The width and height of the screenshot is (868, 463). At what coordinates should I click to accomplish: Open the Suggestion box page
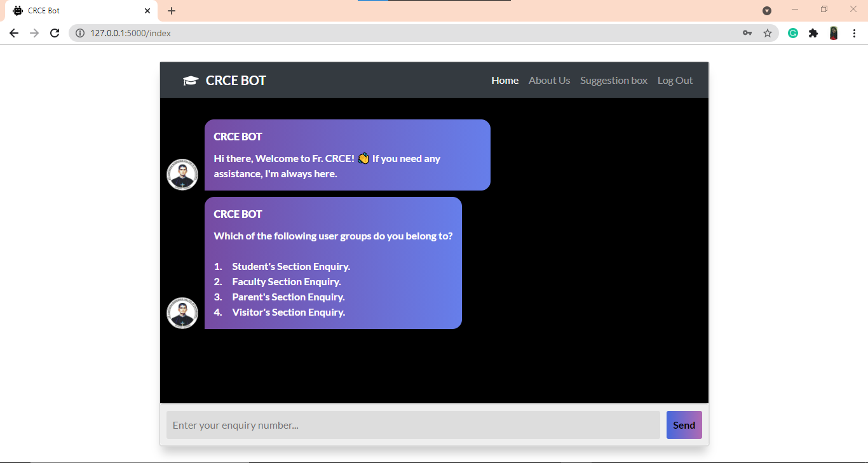(x=613, y=80)
